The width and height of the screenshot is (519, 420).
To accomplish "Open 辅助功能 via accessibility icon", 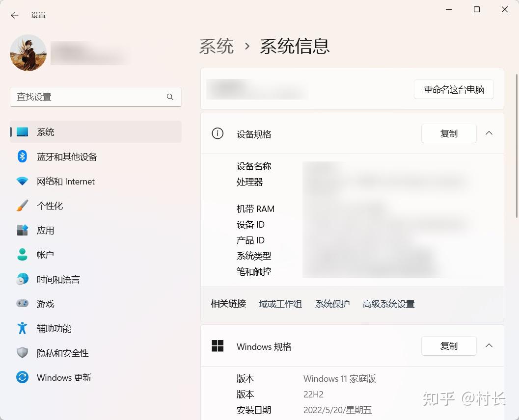I will click(22, 328).
